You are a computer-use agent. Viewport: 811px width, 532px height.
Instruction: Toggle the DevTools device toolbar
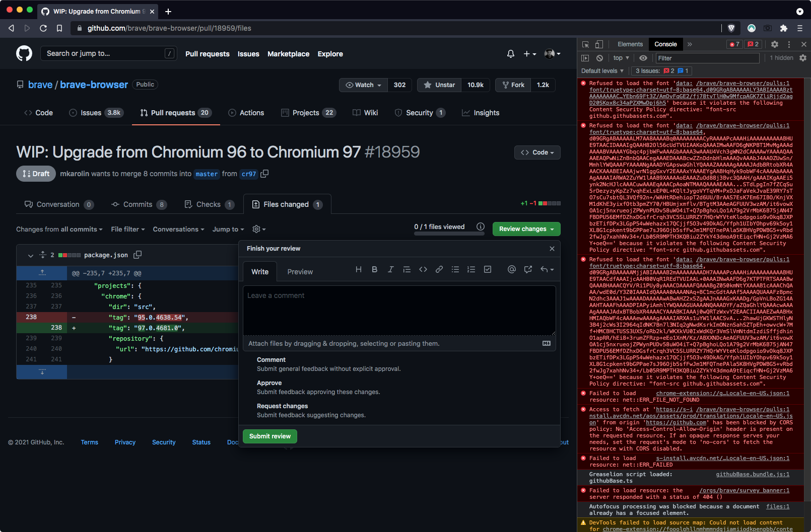point(599,44)
